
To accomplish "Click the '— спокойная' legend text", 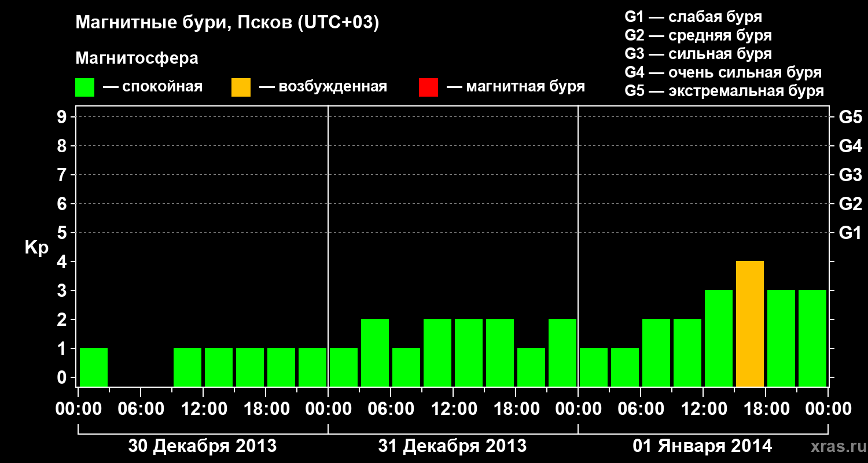I will pos(153,87).
